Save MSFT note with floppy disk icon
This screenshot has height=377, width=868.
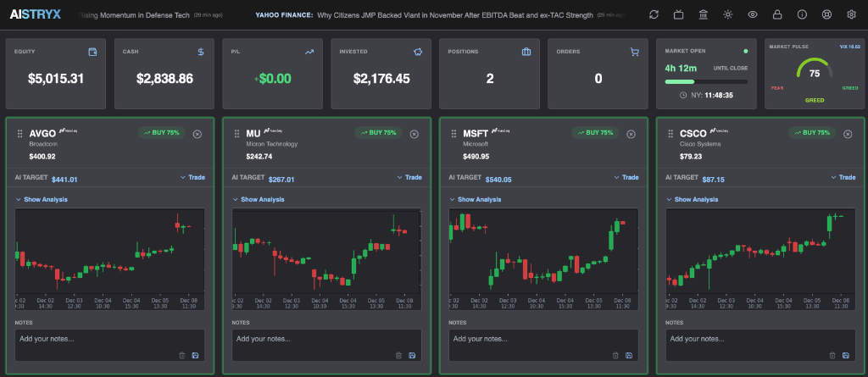click(x=629, y=356)
